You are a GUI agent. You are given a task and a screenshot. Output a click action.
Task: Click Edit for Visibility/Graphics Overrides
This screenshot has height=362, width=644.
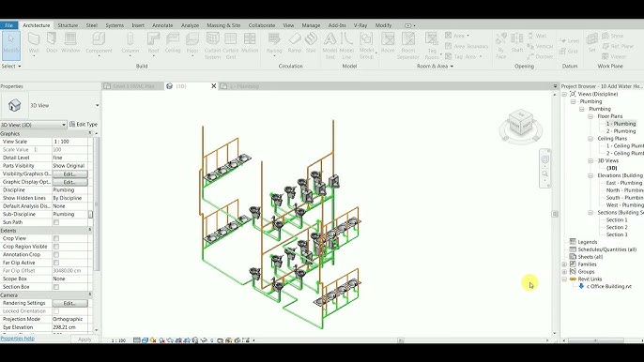pos(69,174)
